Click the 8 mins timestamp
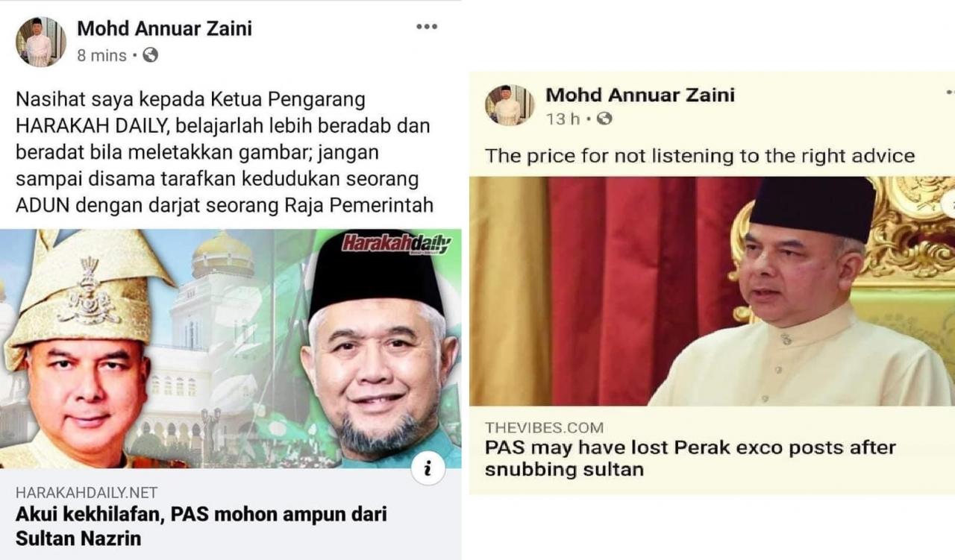 click(102, 55)
